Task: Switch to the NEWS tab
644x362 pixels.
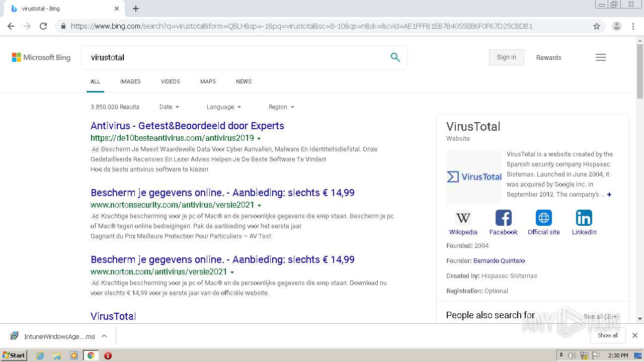Action: tap(244, 81)
